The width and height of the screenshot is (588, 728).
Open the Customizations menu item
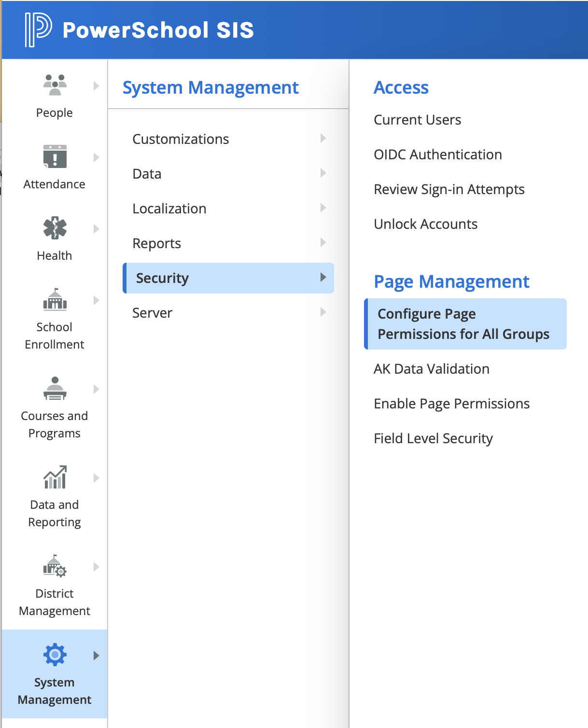pos(228,139)
